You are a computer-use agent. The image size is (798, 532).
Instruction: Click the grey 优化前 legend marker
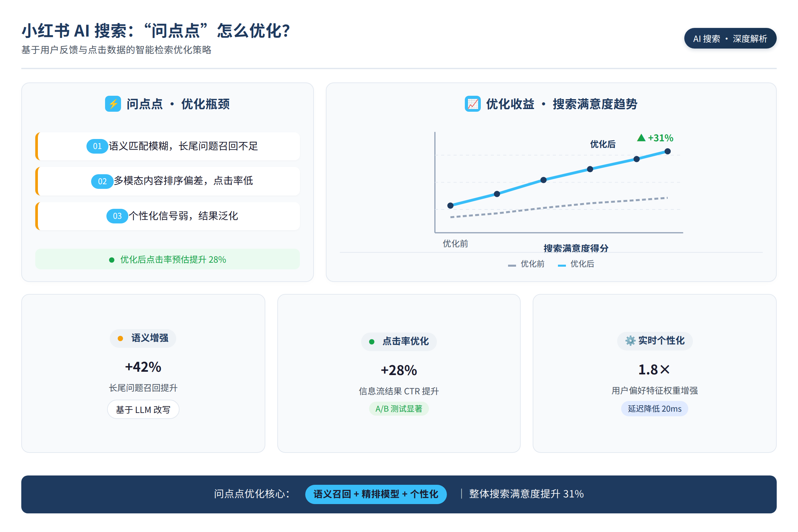(512, 265)
